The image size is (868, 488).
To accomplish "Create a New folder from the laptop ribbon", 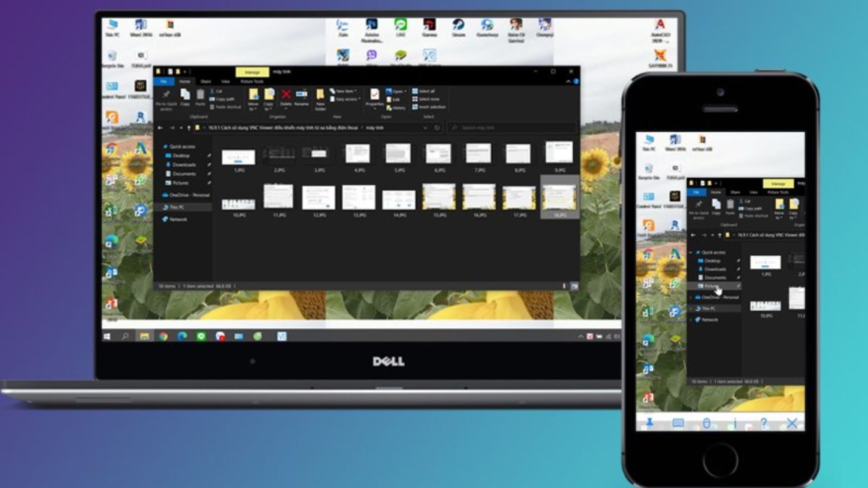I will (320, 100).
